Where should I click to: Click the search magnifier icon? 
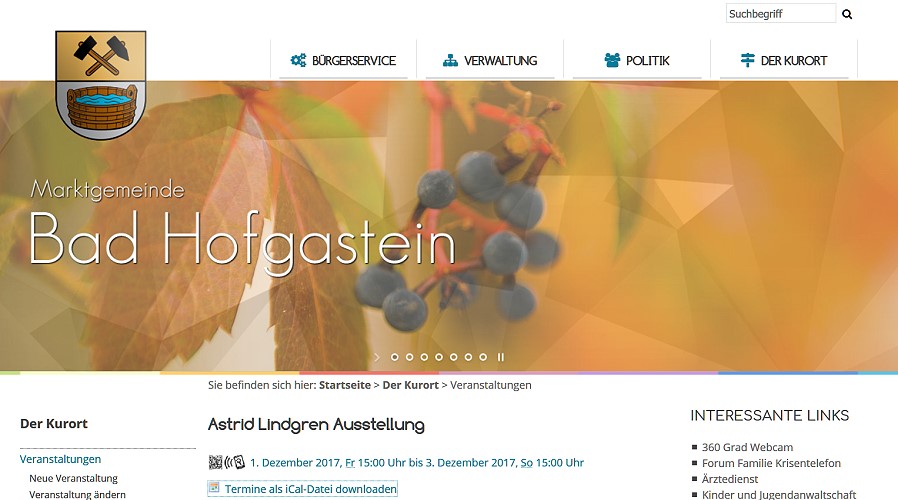tap(847, 14)
